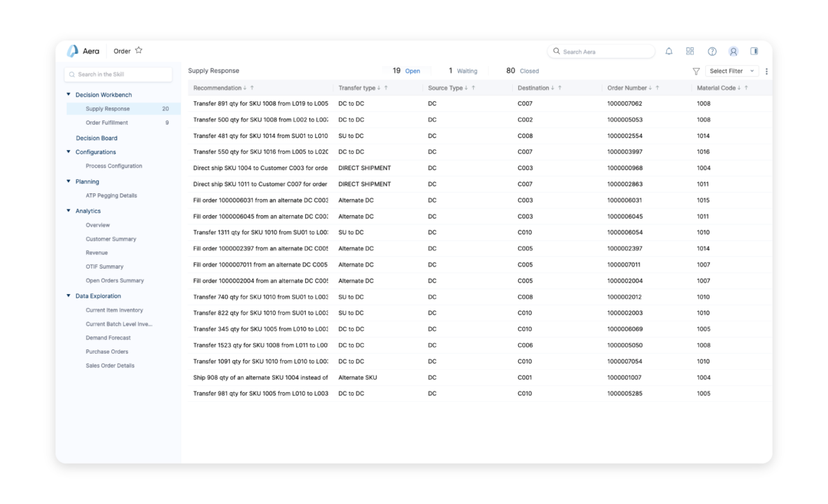The image size is (828, 504).
Task: Open the three-dot options menu beside Select Filter
Action: coord(766,71)
